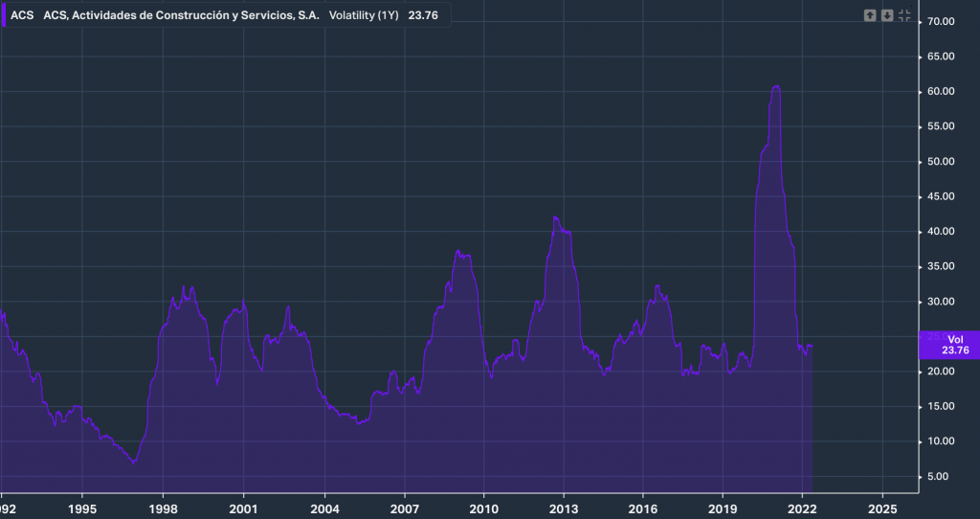This screenshot has height=519, width=980.
Task: Click the 2019 label on time axis
Action: [x=724, y=508]
